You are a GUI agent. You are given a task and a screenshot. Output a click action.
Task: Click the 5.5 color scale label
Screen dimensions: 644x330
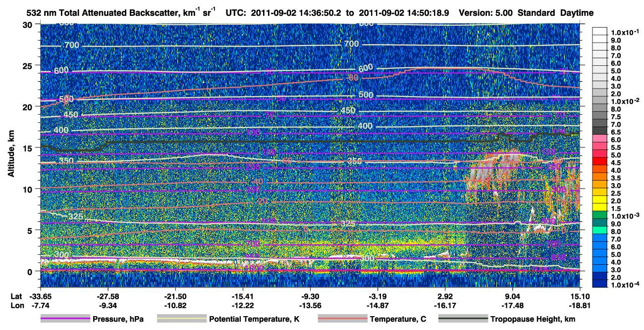point(616,147)
